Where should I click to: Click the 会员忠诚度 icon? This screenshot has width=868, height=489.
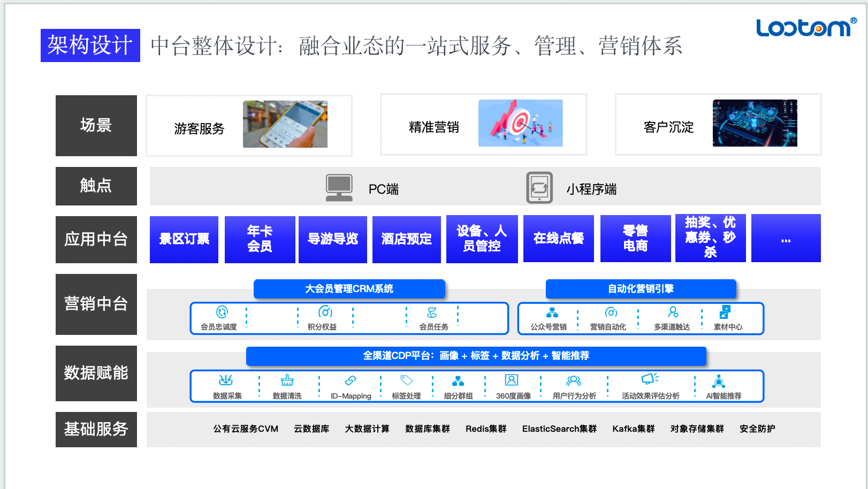point(222,312)
